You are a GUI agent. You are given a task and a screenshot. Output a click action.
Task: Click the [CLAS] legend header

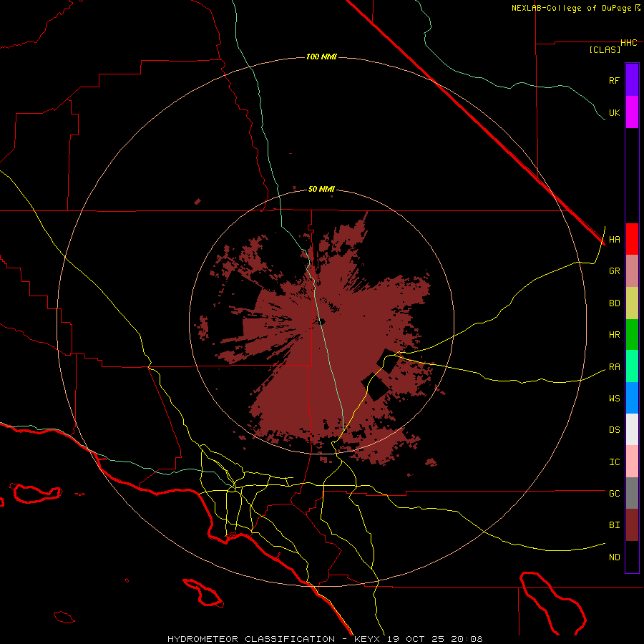(605, 50)
